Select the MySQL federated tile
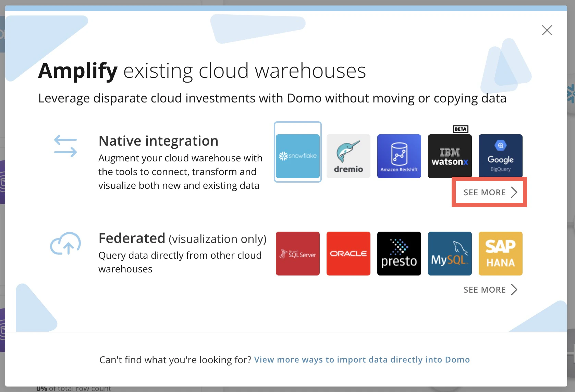The height and width of the screenshot is (392, 575). [450, 254]
